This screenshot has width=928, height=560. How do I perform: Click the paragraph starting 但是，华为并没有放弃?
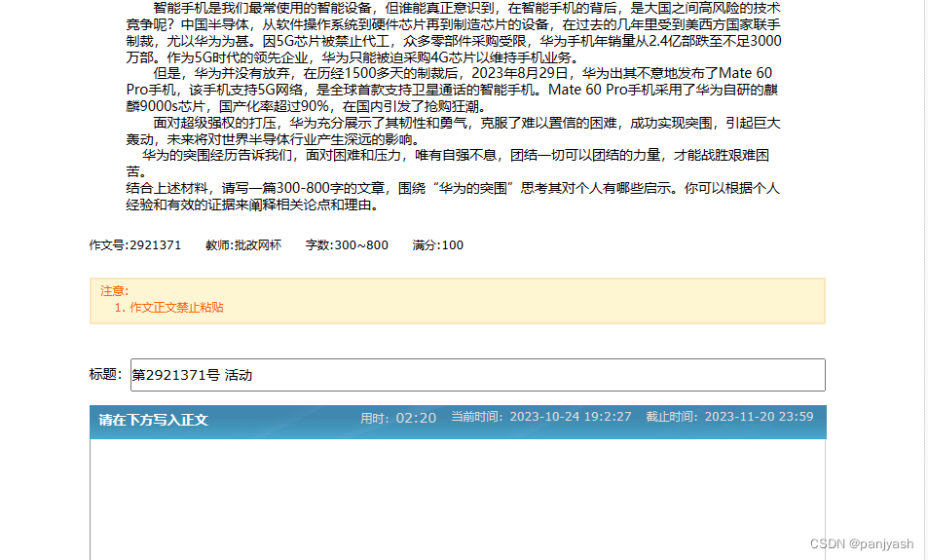[x=452, y=90]
